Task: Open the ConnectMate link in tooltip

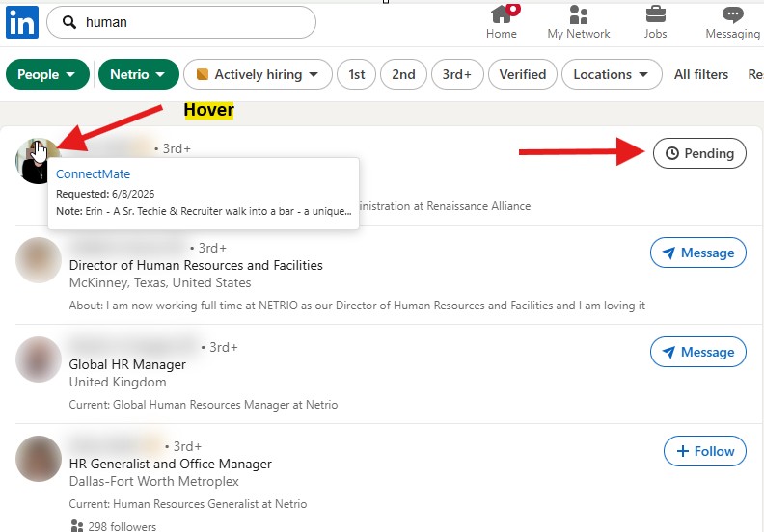Action: 93,173
